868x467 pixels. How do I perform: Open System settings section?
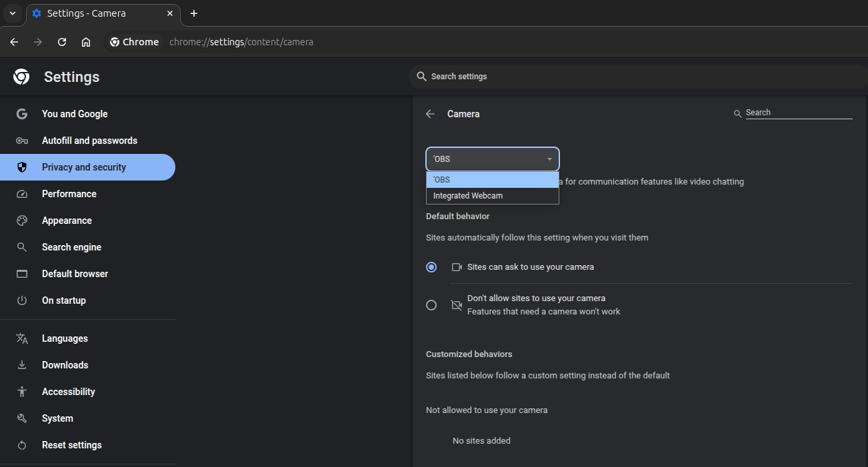point(87,418)
